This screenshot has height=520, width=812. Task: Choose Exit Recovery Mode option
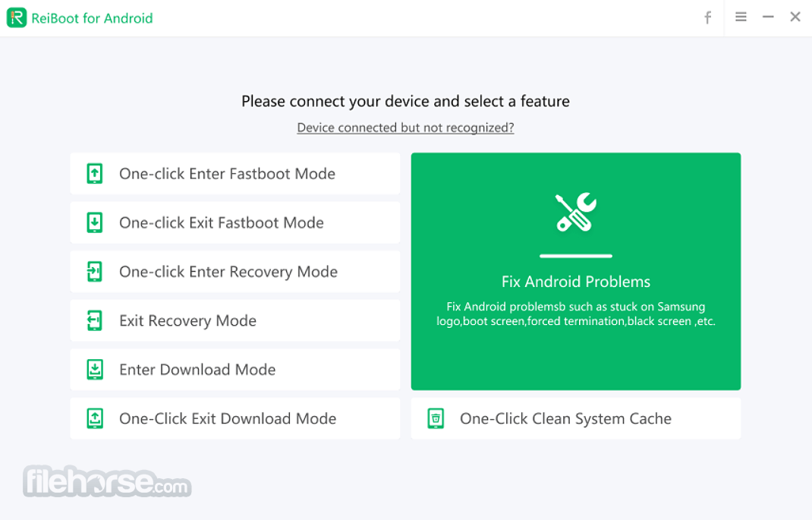235,320
